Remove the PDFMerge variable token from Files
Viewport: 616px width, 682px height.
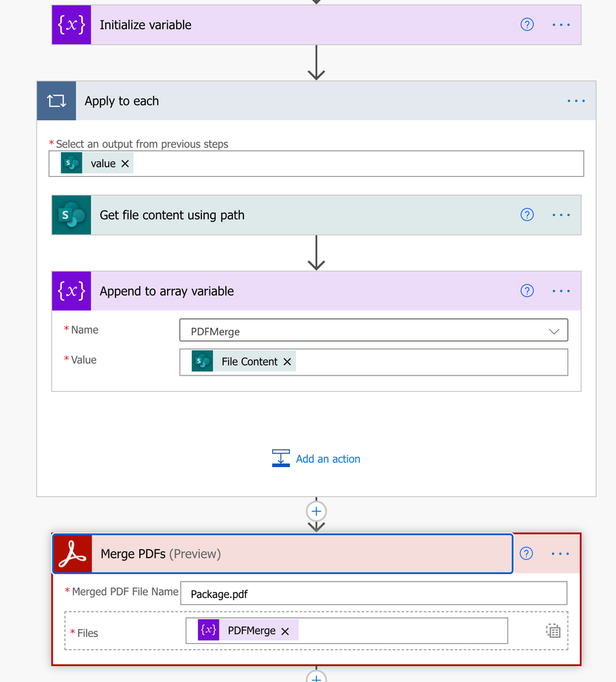click(x=285, y=631)
